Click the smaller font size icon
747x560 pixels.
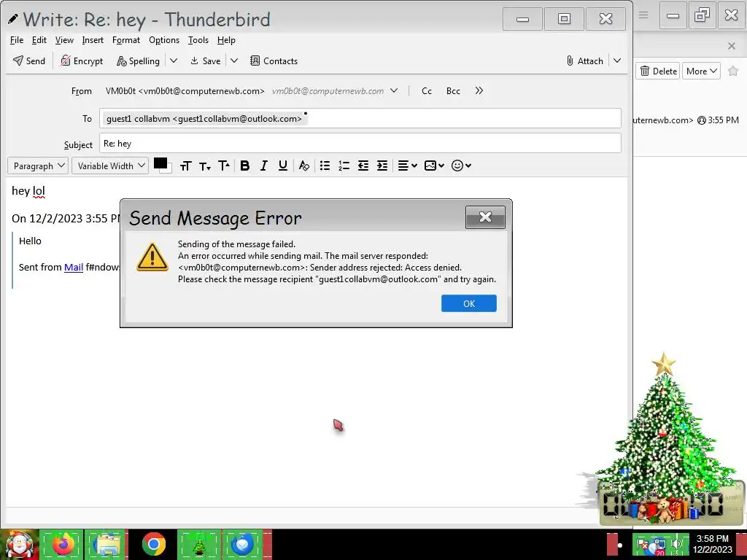pos(205,166)
